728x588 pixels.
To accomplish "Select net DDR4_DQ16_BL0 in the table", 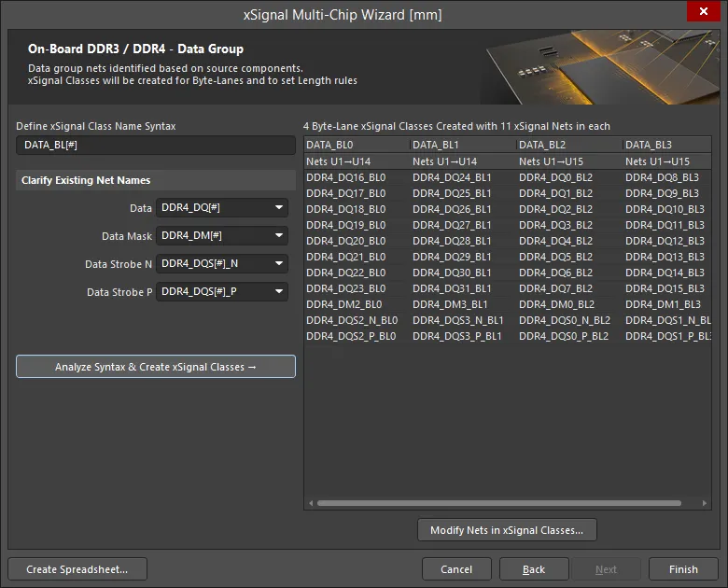I will click(x=345, y=177).
